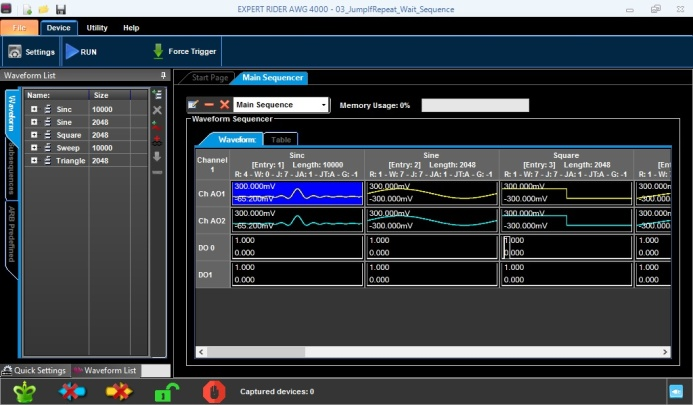Click the red X delete sequence icon
Viewport: 693px width, 405px height.
pos(224,104)
